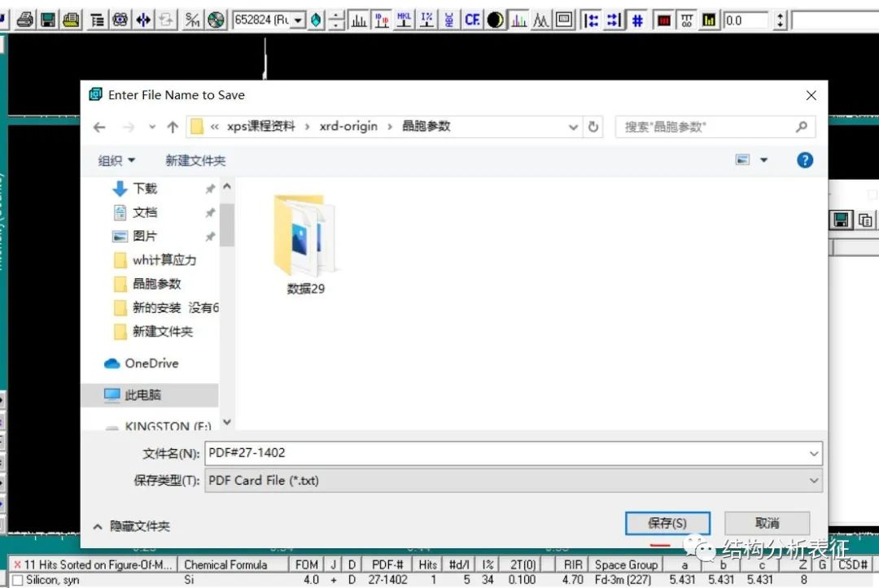Open the blue help question mark
The image size is (879, 588).
pyautogui.click(x=805, y=160)
